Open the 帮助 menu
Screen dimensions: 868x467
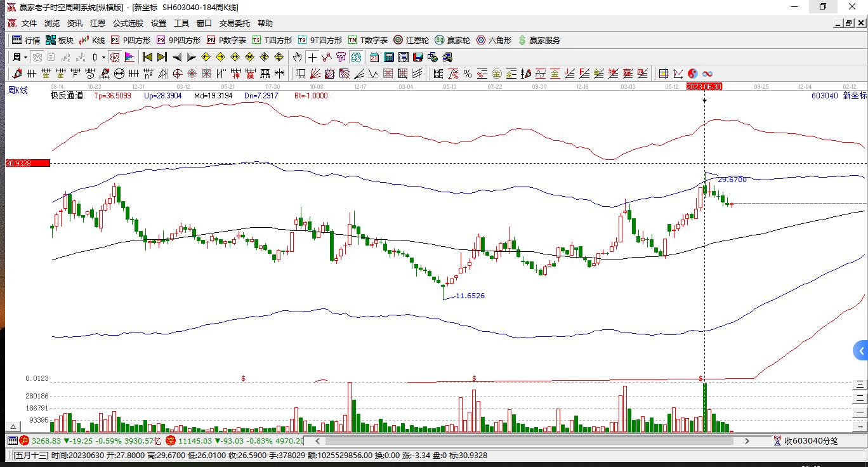point(265,23)
